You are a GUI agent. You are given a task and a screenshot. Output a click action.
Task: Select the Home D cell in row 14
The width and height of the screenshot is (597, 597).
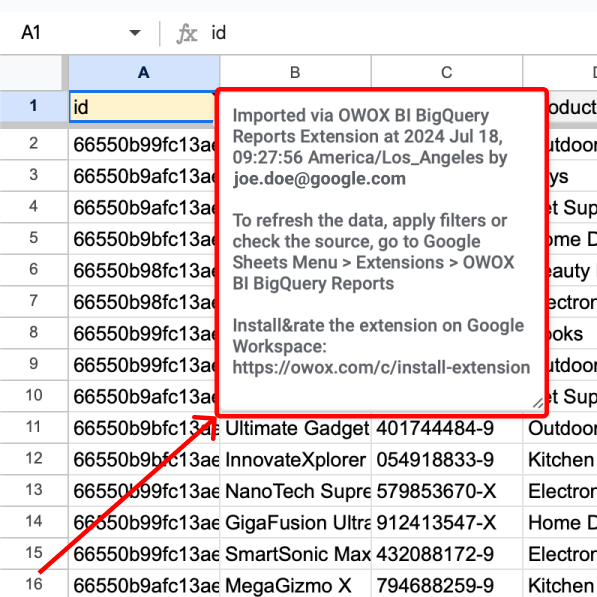[560, 522]
